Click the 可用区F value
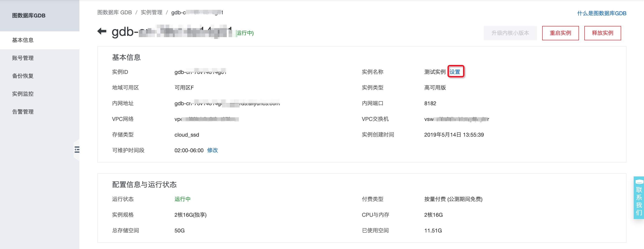644x249 pixels. (184, 88)
